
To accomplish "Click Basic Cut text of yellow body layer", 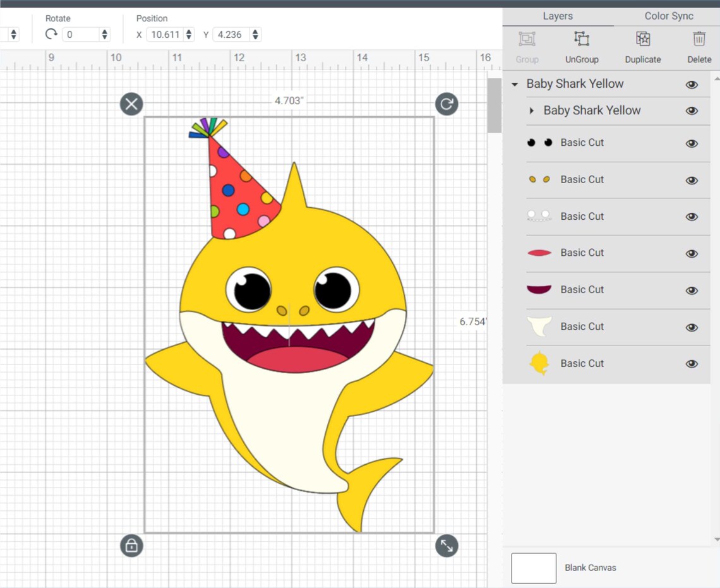I will click(x=582, y=364).
